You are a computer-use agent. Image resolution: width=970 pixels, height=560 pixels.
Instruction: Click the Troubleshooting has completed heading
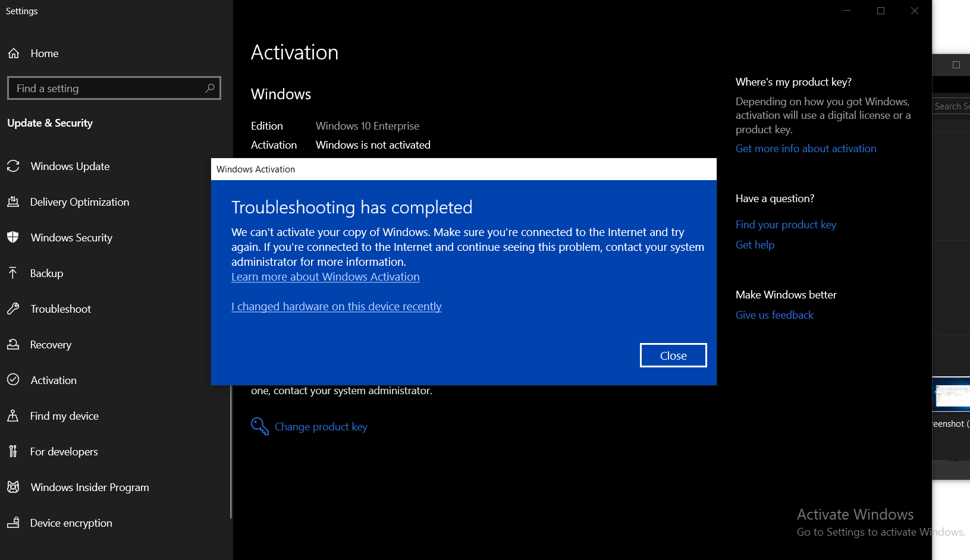click(351, 207)
